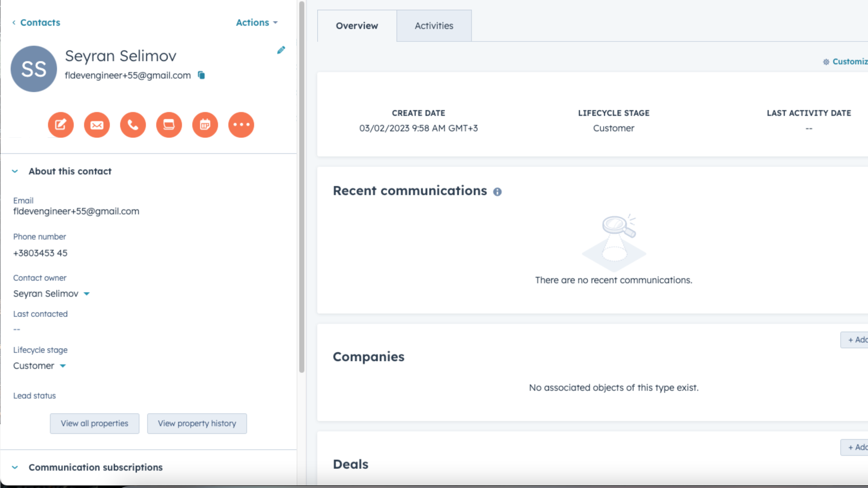
Task: Open View all properties
Action: 94,423
